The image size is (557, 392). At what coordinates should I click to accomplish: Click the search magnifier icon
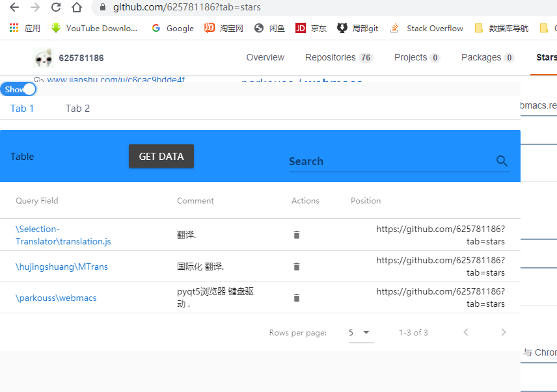pyautogui.click(x=502, y=161)
